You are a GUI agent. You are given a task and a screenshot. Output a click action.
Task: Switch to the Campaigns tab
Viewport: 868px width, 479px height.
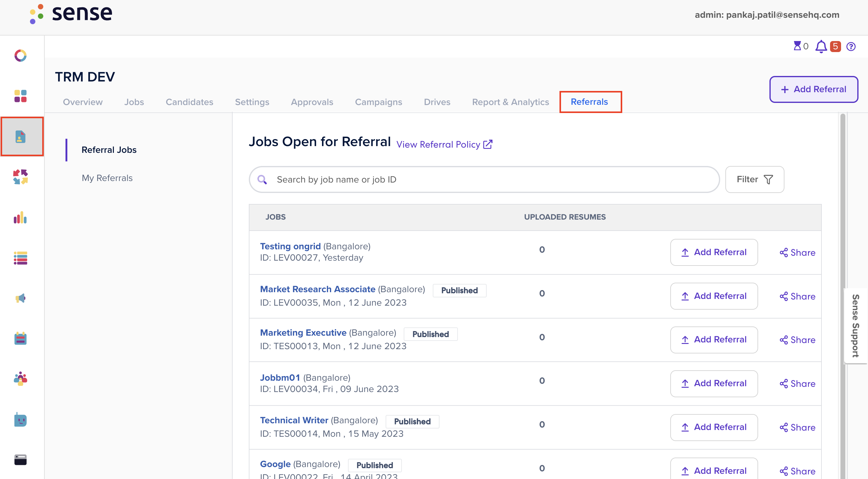tap(378, 102)
